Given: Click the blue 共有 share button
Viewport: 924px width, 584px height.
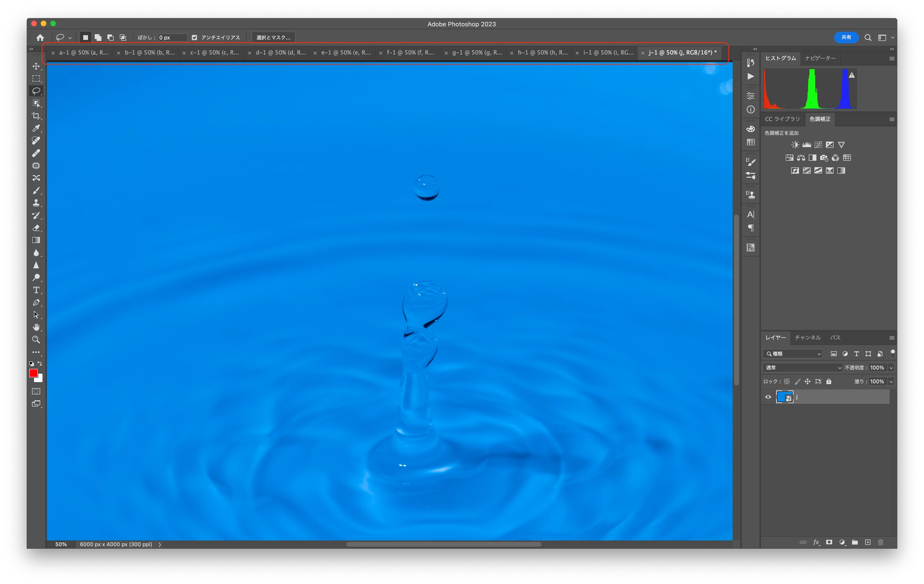Looking at the screenshot, I should click(x=846, y=38).
